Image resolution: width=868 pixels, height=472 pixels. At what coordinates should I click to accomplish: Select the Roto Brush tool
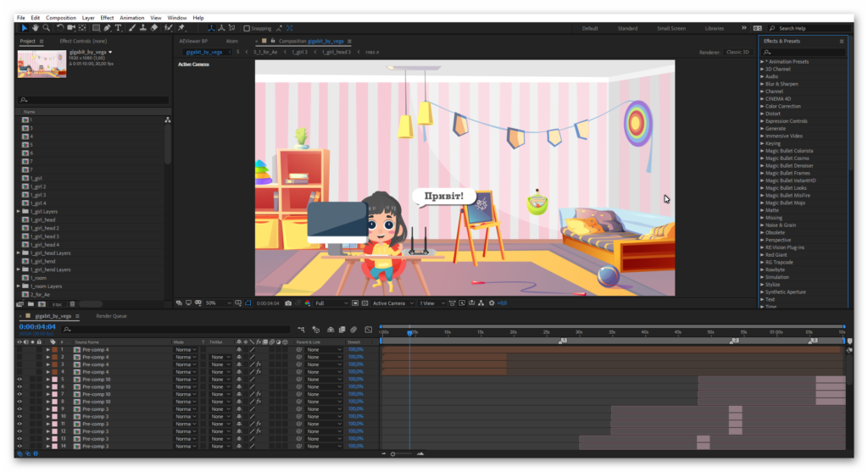tap(168, 28)
